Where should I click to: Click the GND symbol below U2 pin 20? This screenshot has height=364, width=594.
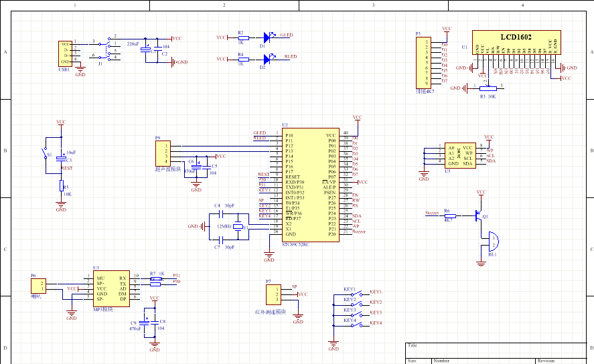pyautogui.click(x=269, y=256)
